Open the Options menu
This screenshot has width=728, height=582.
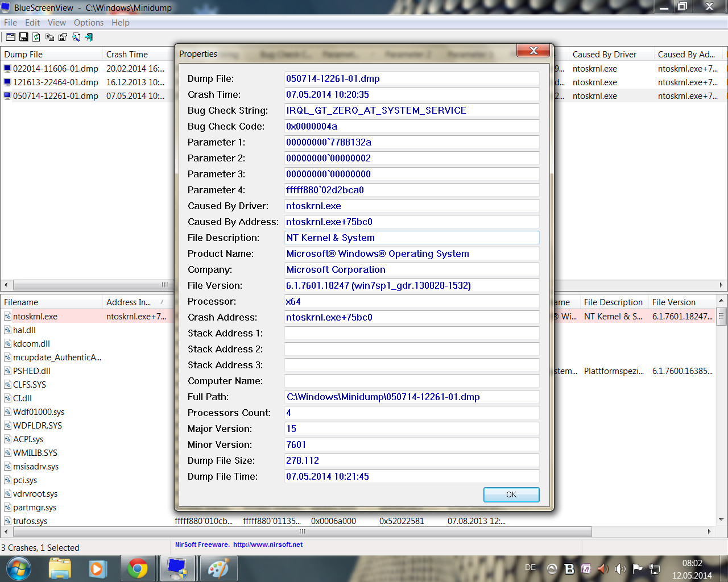(x=89, y=23)
